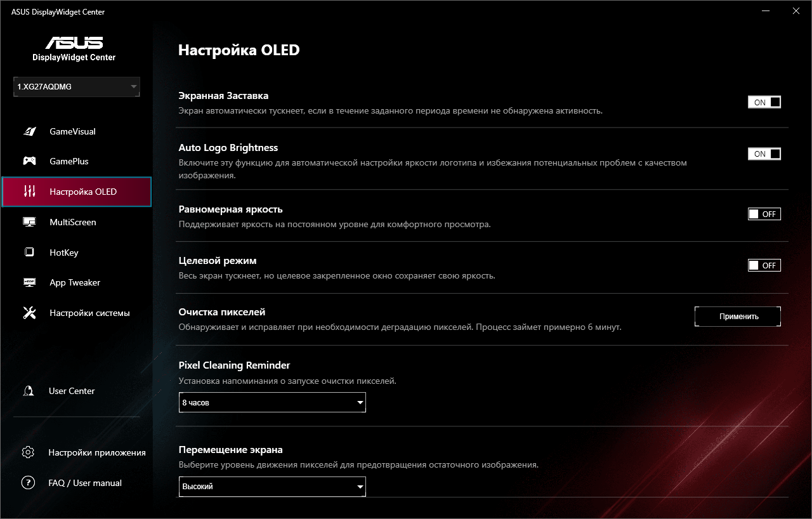Click the App Tweaker icon
Screen dimensions: 812x519
pyautogui.click(x=29, y=282)
